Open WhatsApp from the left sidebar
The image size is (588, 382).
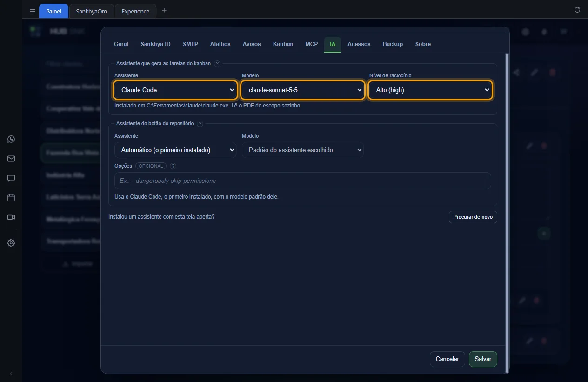(x=11, y=139)
